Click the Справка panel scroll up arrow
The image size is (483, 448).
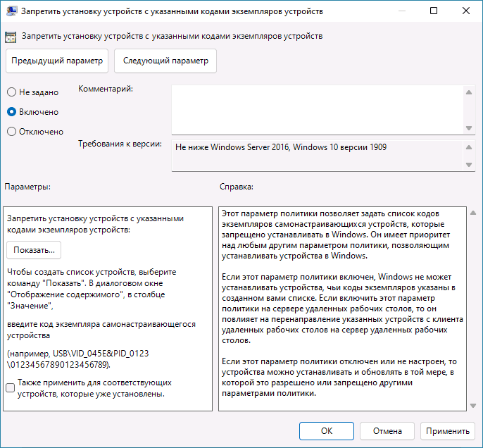[473, 213]
